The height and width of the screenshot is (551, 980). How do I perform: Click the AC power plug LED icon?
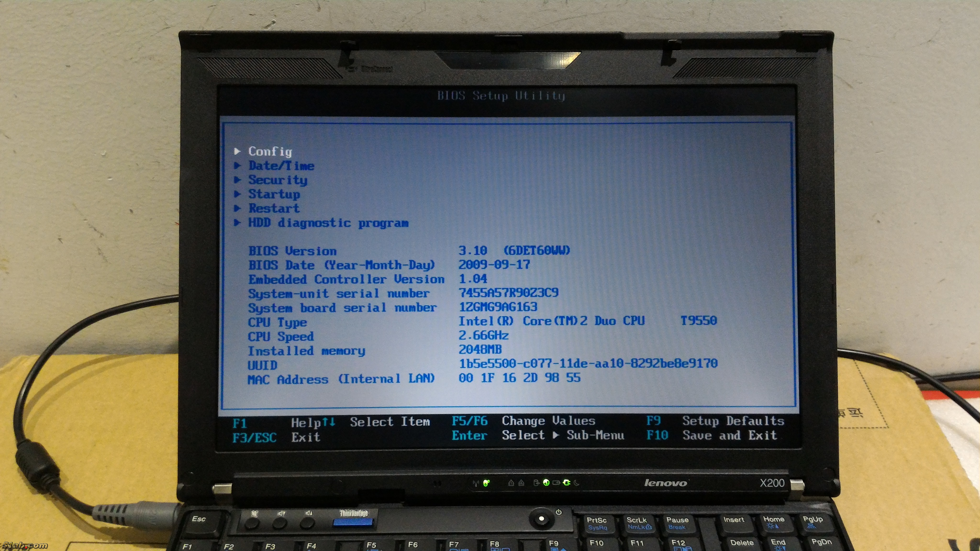tap(567, 483)
